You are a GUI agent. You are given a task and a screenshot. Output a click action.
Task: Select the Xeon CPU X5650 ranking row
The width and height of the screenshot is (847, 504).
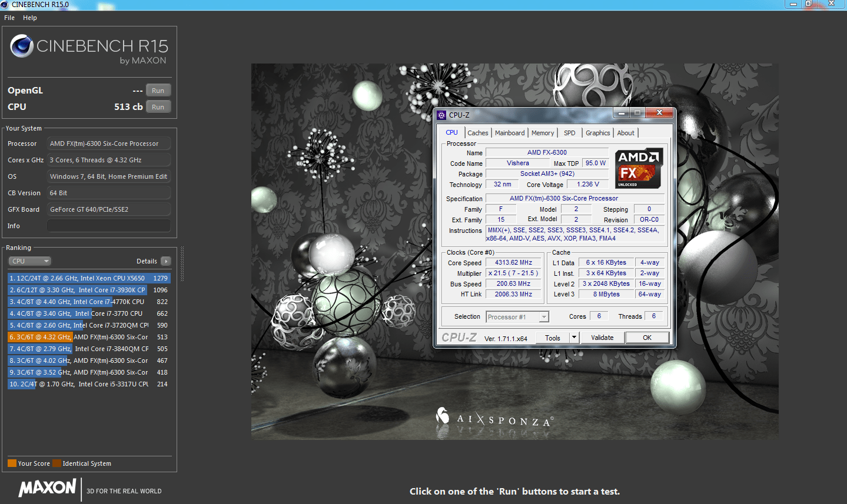pos(89,278)
